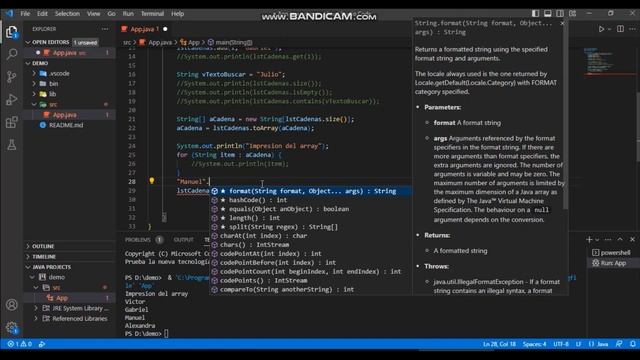Click the new terminal plus icon
This screenshot has width=640, height=360.
point(589,239)
